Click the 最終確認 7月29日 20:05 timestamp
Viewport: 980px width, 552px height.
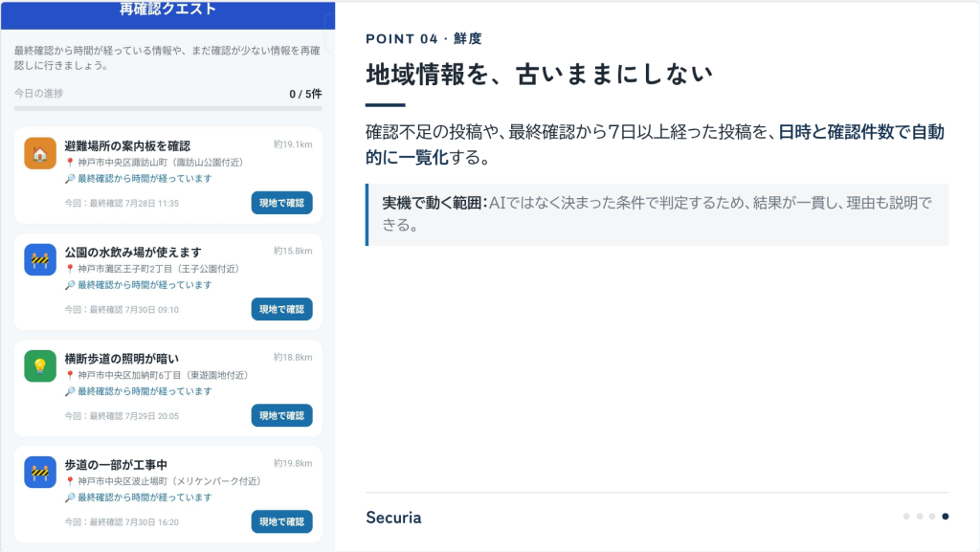134,416
